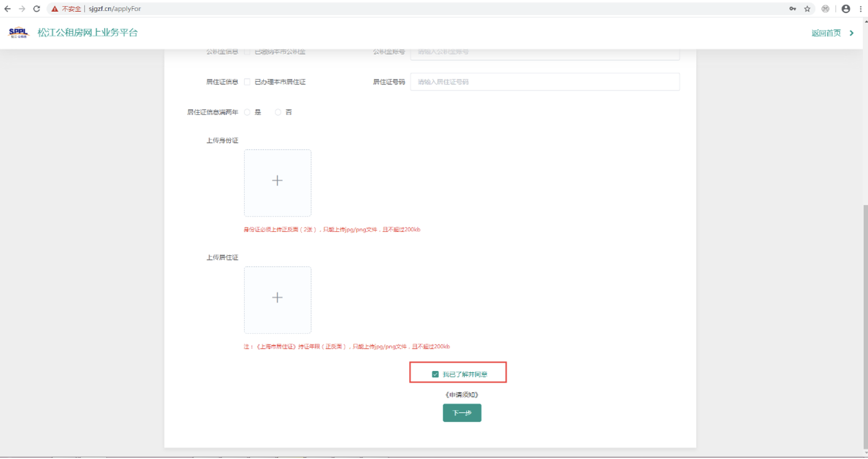Click the chevron next to 返回首页

click(852, 33)
